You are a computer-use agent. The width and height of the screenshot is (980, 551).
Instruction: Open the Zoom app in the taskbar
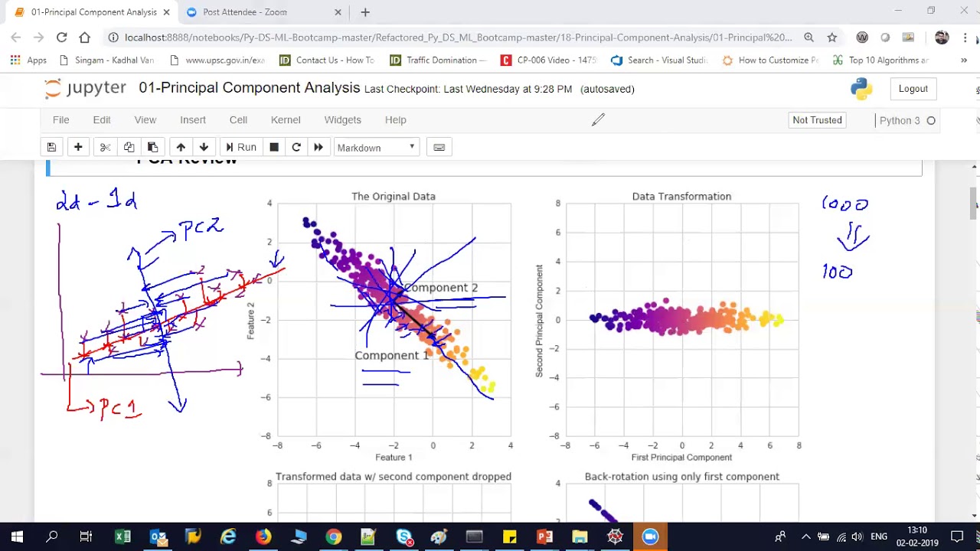click(x=650, y=537)
